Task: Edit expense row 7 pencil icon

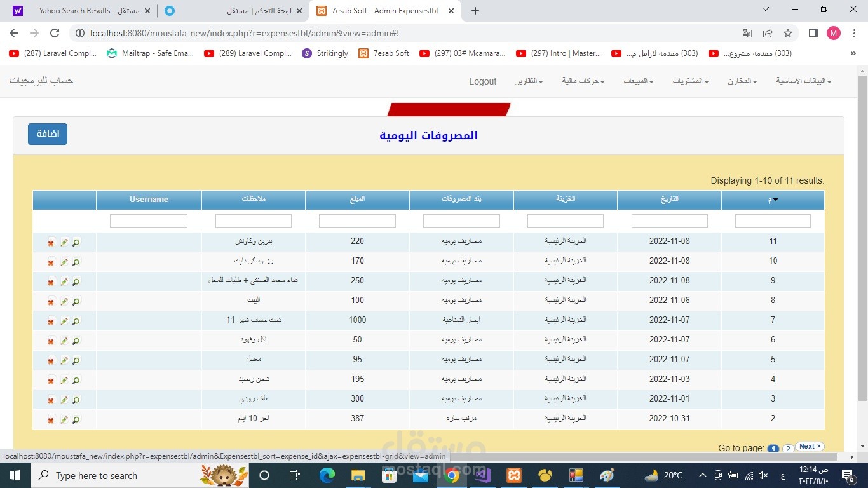Action: coord(64,321)
